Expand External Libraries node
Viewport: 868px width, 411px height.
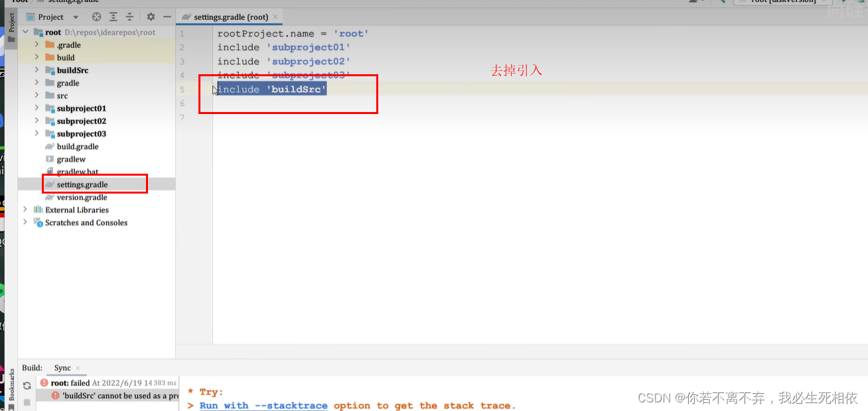point(26,209)
